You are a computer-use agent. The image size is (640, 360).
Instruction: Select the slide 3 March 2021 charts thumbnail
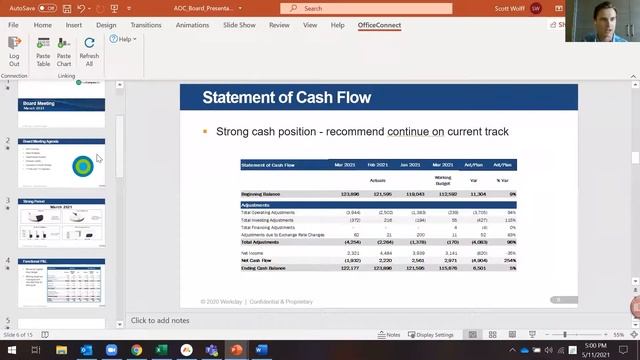61,223
